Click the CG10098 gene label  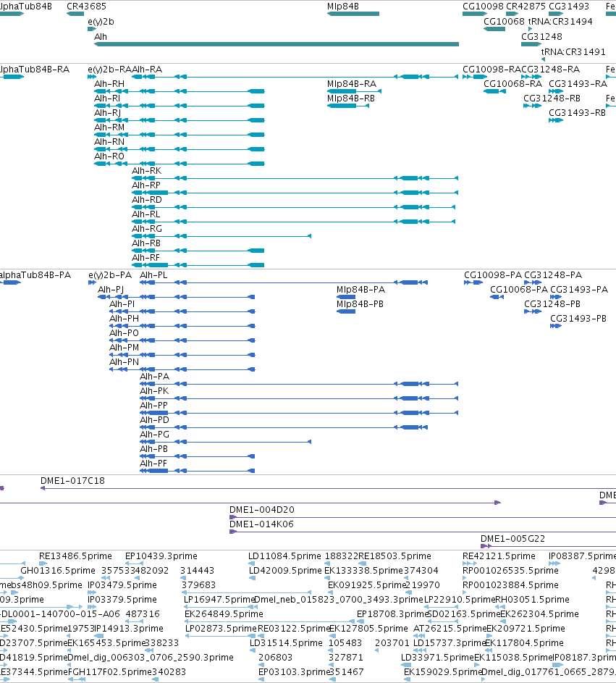point(483,6)
